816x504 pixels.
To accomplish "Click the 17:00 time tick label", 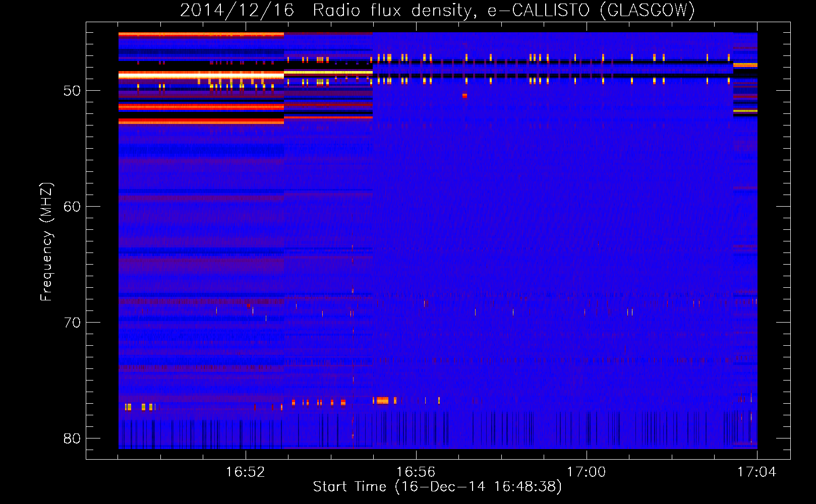I will click(x=586, y=472).
